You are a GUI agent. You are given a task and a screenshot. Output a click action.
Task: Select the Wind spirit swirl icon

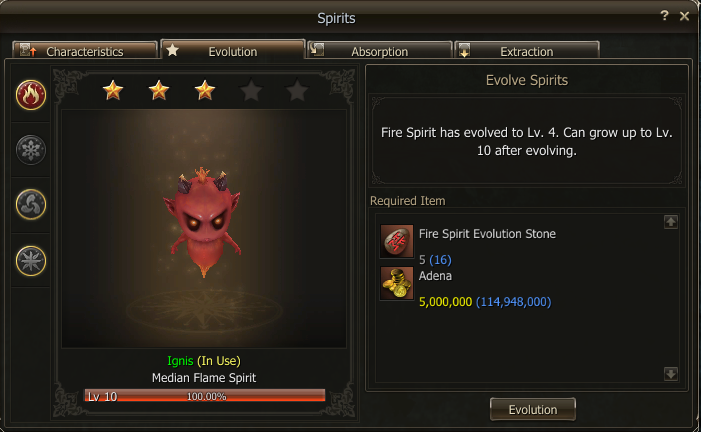pos(31,205)
